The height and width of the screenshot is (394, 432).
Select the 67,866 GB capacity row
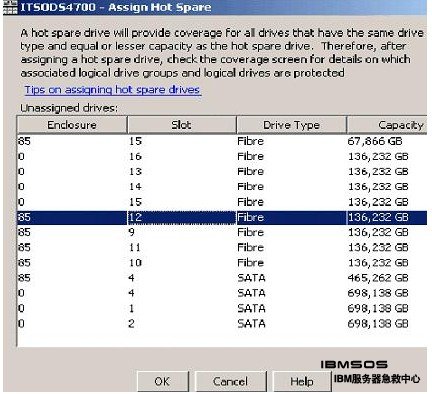coord(222,141)
